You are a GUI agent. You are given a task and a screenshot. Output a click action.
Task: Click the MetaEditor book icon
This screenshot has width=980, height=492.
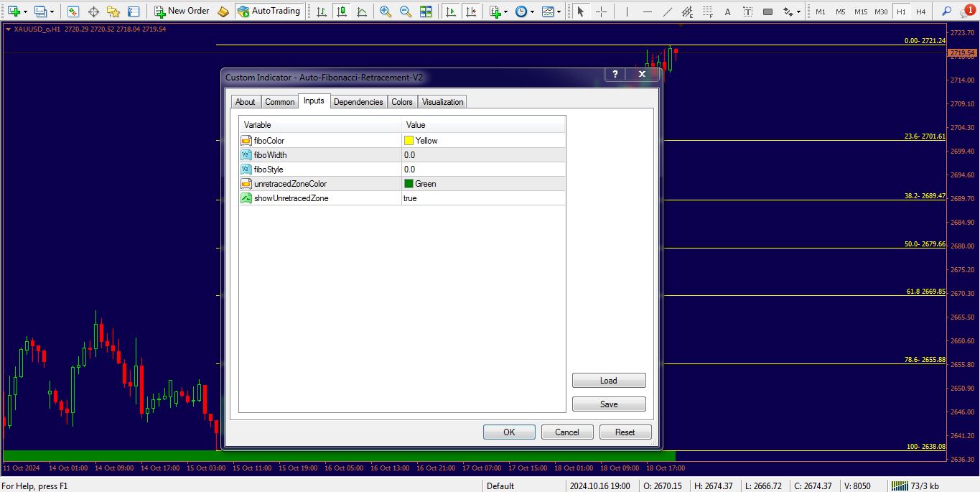223,11
